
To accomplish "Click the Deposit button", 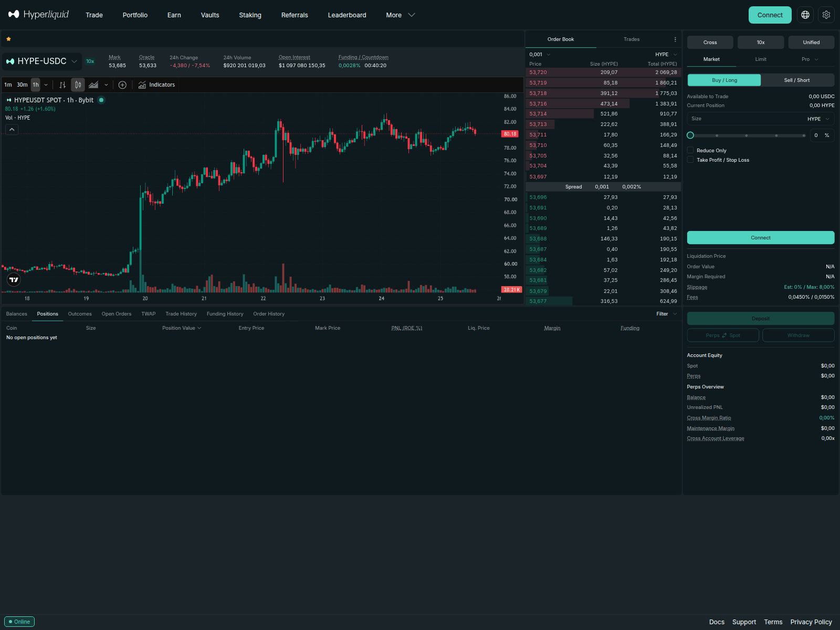I will coord(761,319).
